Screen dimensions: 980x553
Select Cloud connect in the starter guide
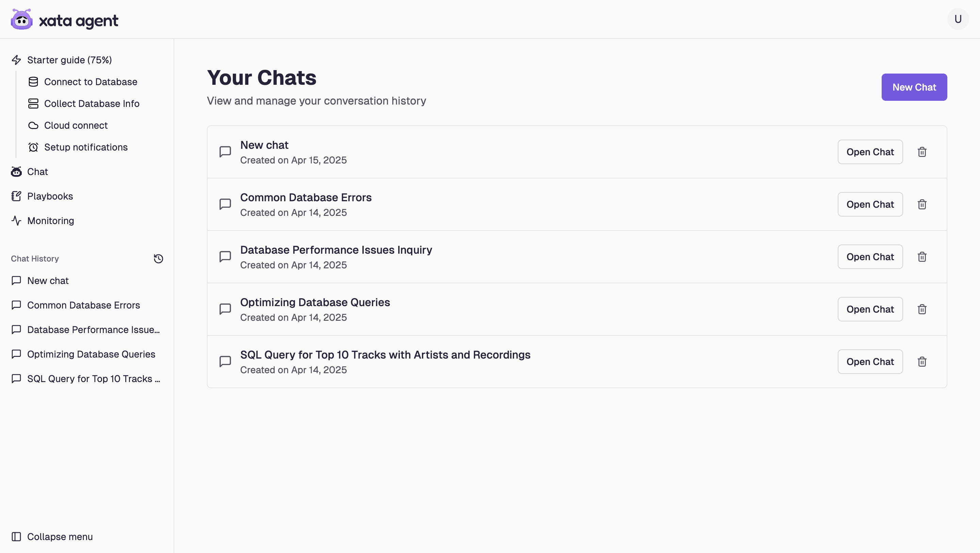point(76,126)
